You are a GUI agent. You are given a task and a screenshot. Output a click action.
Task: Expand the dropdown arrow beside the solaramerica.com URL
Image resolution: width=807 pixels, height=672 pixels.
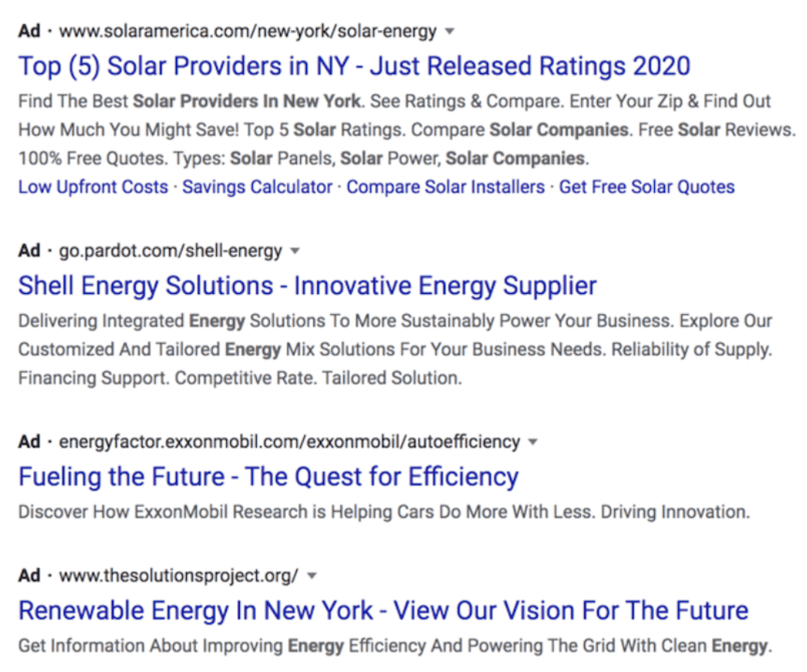coord(450,32)
